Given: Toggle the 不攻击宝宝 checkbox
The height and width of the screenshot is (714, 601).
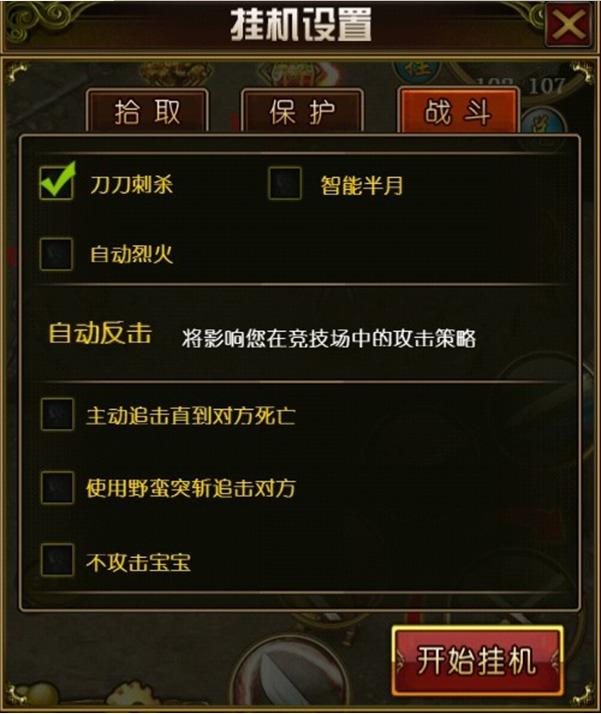Looking at the screenshot, I should 57,561.
